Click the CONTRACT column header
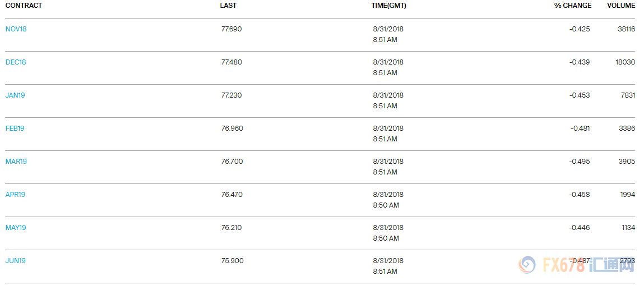 pos(24,6)
